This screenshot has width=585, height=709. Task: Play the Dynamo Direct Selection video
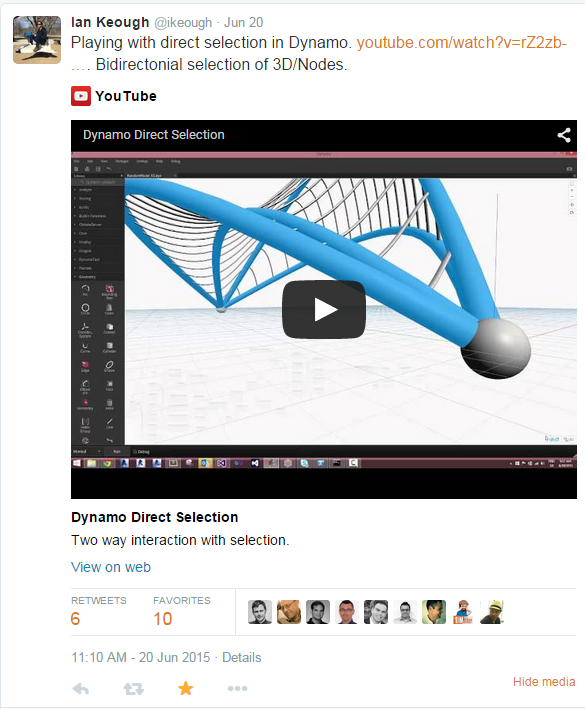coord(324,309)
